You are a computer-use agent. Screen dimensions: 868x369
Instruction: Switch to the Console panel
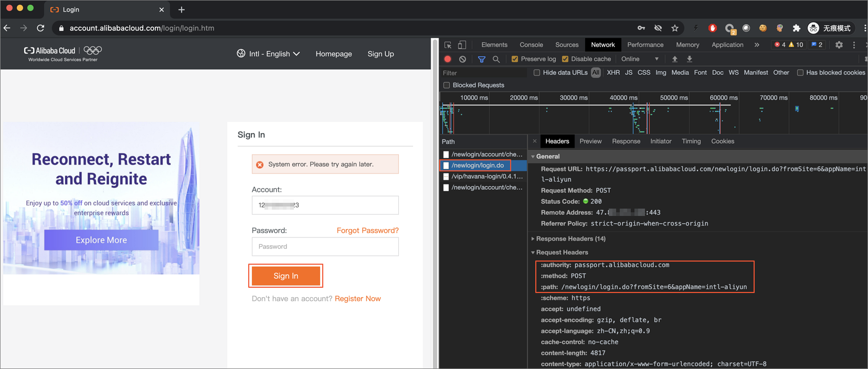coord(531,45)
